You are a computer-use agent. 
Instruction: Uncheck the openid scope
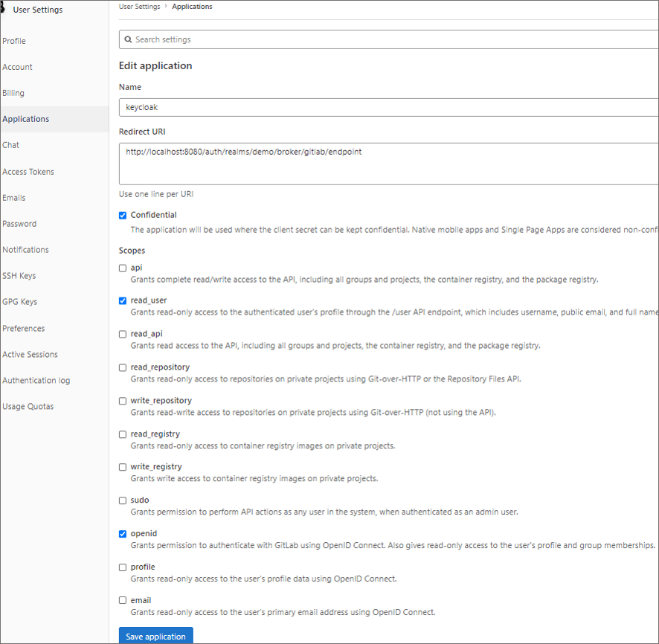point(123,533)
